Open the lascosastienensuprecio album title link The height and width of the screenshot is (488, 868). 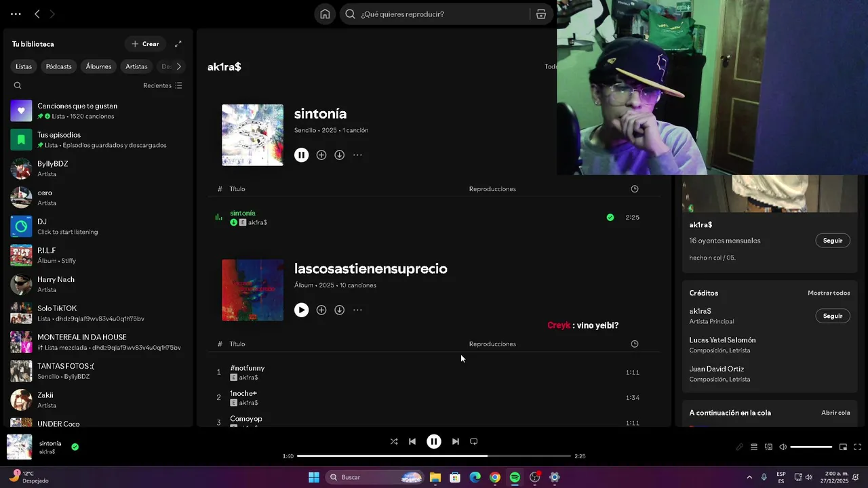[370, 269]
